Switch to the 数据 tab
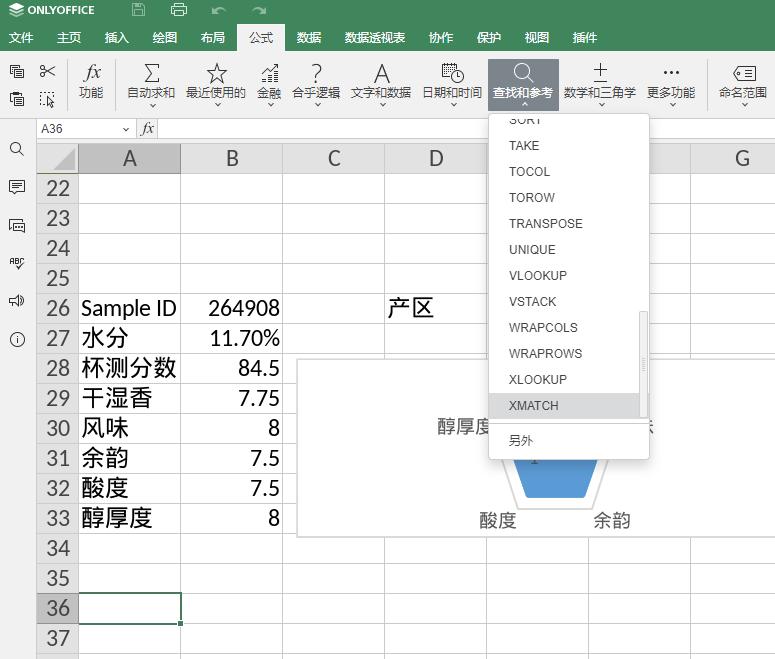 coord(309,38)
